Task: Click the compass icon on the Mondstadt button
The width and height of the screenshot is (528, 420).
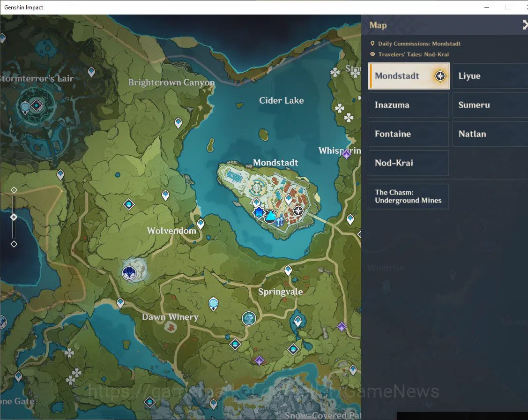Action: tap(440, 76)
